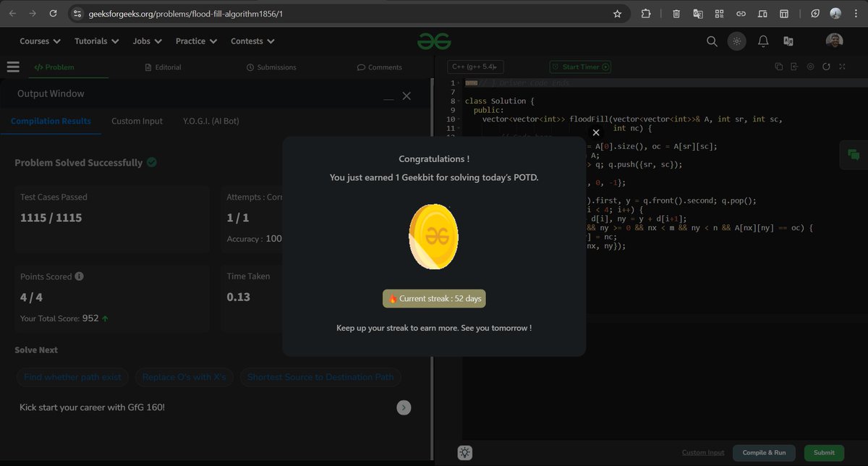Click the QR code extension icon
The height and width of the screenshot is (466, 868).
[720, 13]
